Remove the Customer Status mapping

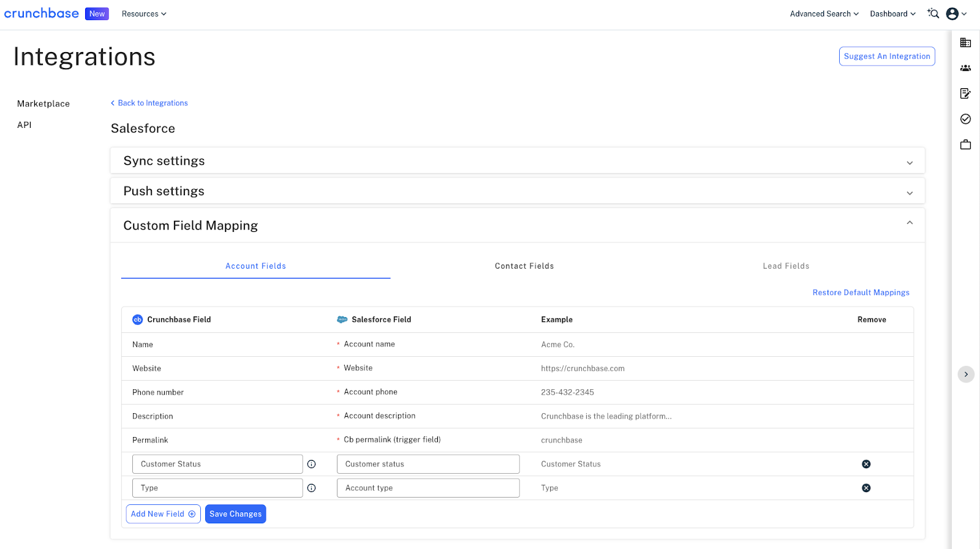pyautogui.click(x=866, y=464)
